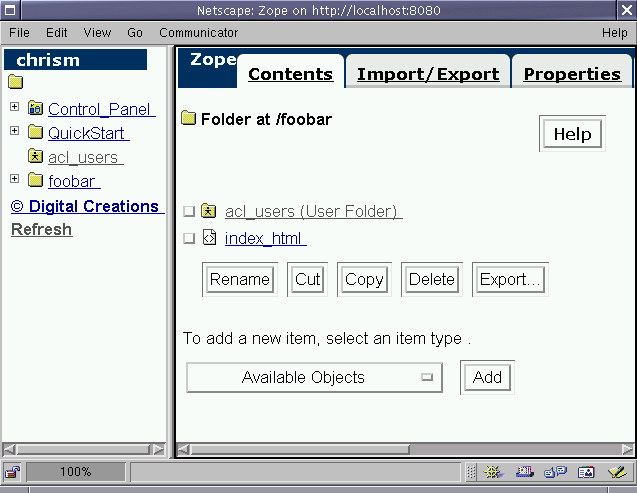Click the root folder icon under chrism
Screen dimensions: 637x493
(15, 82)
